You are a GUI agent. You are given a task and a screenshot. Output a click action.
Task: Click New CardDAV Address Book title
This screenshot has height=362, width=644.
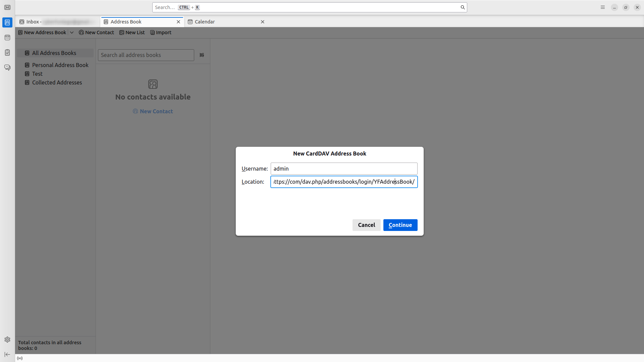[329, 154]
